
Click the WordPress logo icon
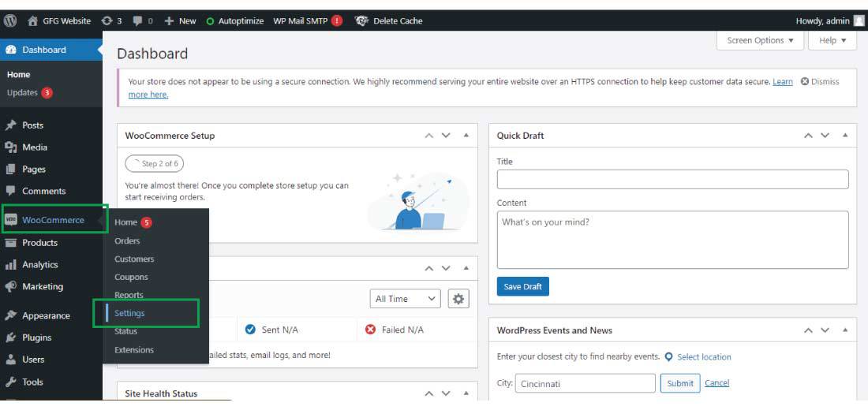click(10, 21)
